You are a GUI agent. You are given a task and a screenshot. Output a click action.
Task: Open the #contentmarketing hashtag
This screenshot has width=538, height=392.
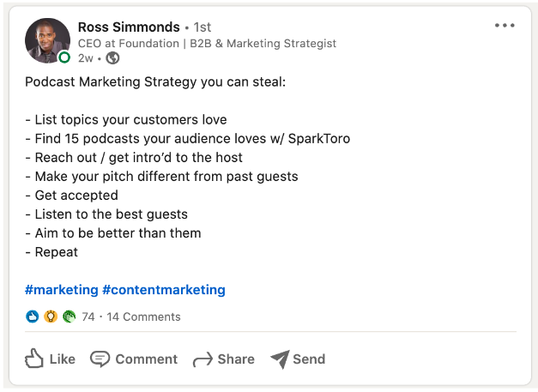click(x=164, y=290)
